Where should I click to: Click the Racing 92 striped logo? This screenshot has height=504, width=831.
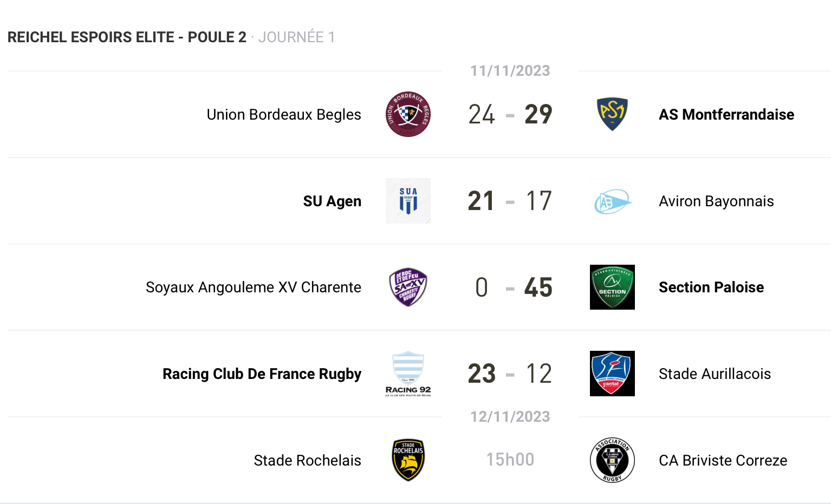(408, 374)
